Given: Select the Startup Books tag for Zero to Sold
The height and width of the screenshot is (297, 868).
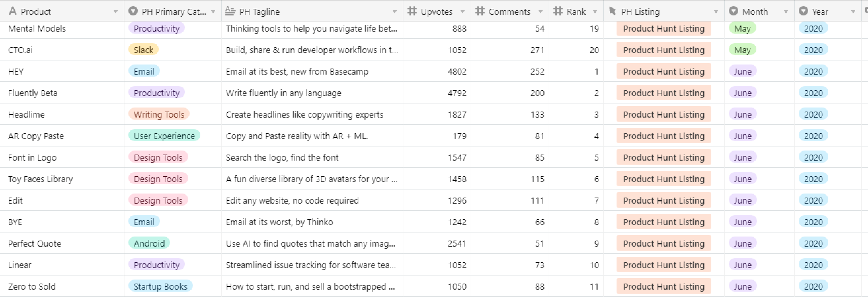Looking at the screenshot, I should pos(160,287).
